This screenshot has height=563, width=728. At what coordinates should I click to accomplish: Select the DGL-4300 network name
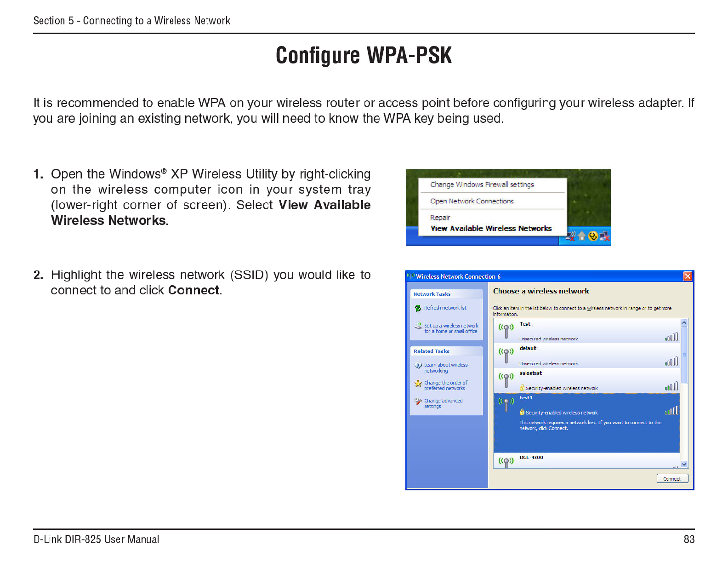point(531,457)
